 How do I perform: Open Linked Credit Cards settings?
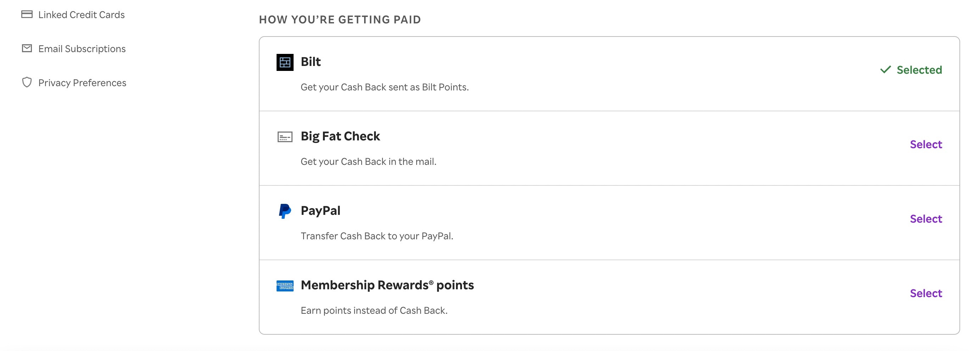(x=81, y=15)
